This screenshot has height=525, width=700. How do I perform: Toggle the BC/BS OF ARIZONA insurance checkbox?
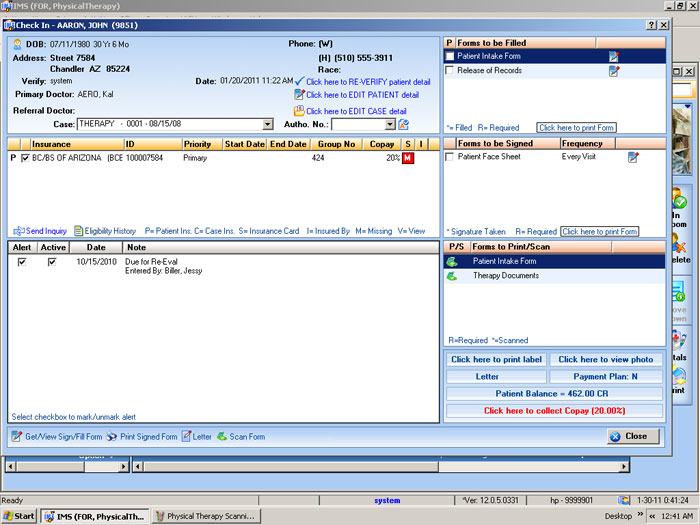pos(25,158)
